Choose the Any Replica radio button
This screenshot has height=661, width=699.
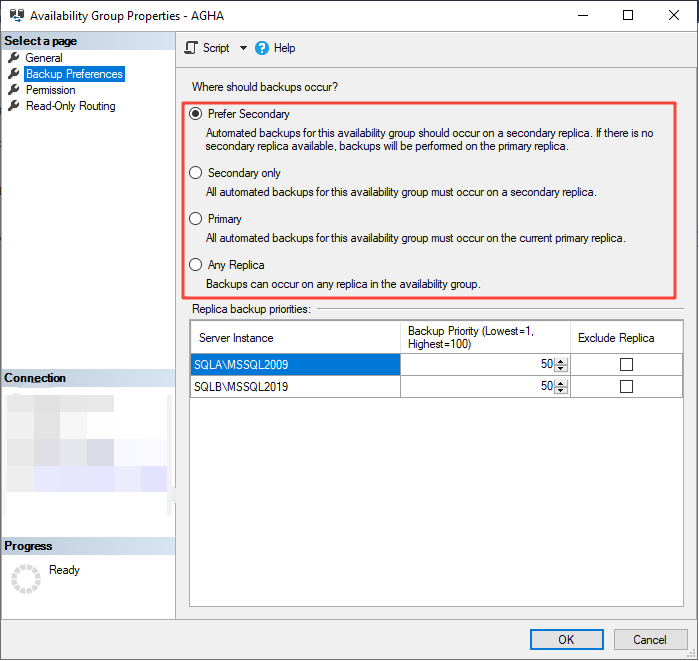(195, 265)
